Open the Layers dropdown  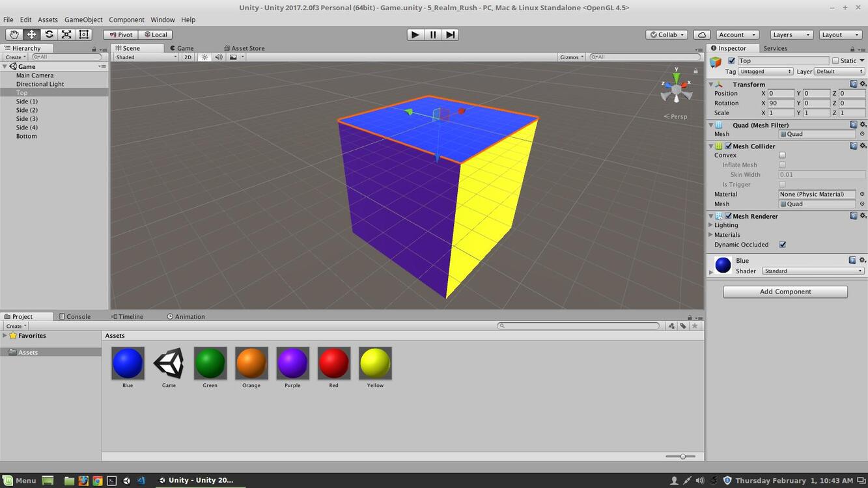pos(791,34)
